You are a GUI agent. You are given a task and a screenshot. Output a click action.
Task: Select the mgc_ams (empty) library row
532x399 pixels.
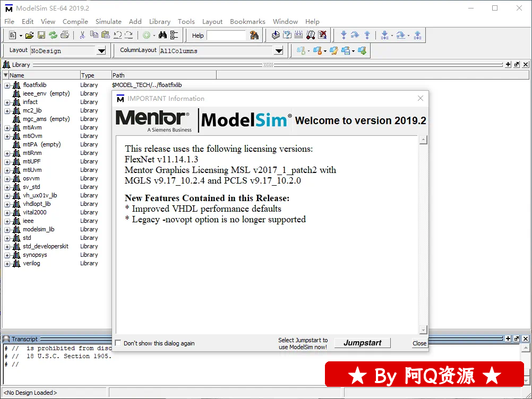46,119
